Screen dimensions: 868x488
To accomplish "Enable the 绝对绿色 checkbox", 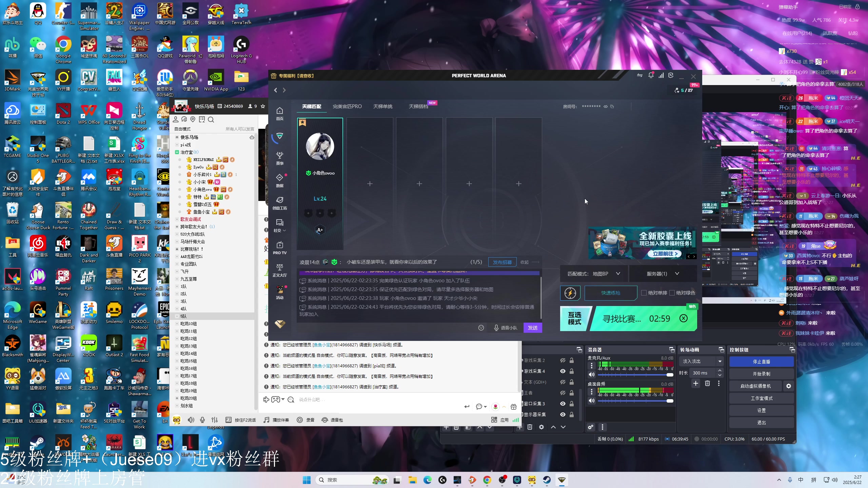I will [672, 293].
